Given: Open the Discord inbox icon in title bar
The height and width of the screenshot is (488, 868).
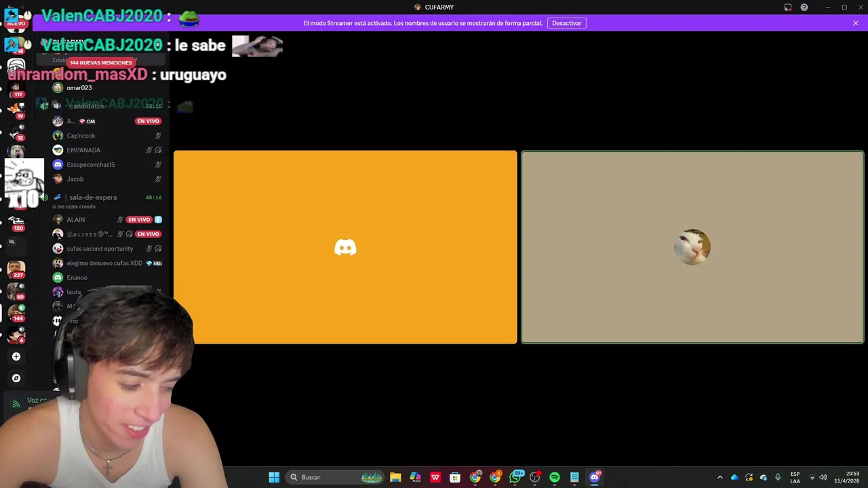Looking at the screenshot, I should (x=788, y=7).
